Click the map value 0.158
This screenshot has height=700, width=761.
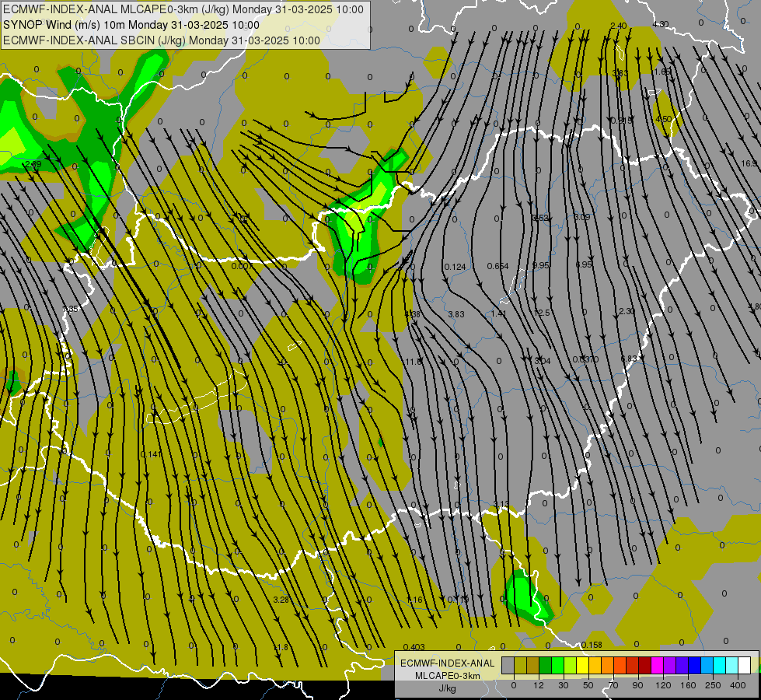[x=592, y=645]
